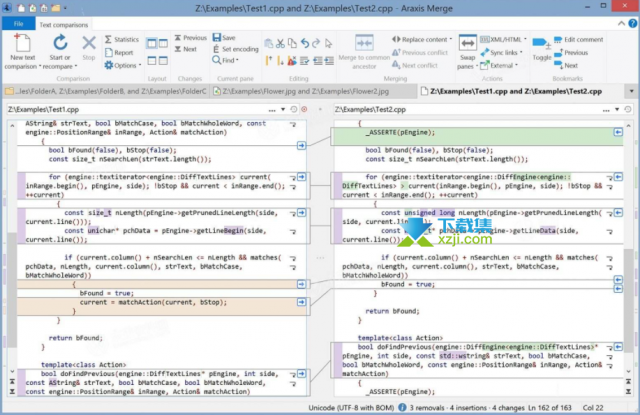This screenshot has width=640, height=415.
Task: Click the Copy icon in Editing group
Action: [292, 43]
